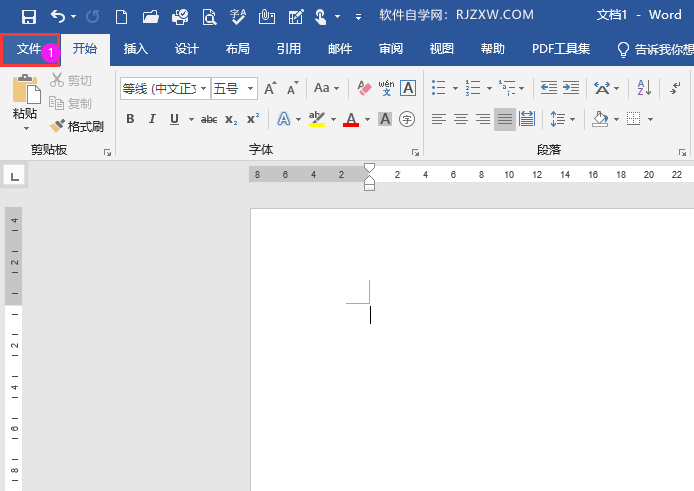694x491 pixels.
Task: Undo the last action
Action: coord(58,17)
